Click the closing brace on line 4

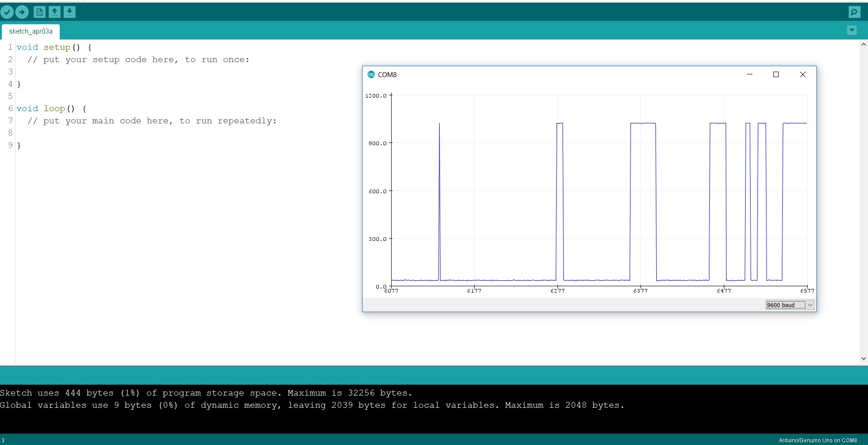pyautogui.click(x=19, y=84)
